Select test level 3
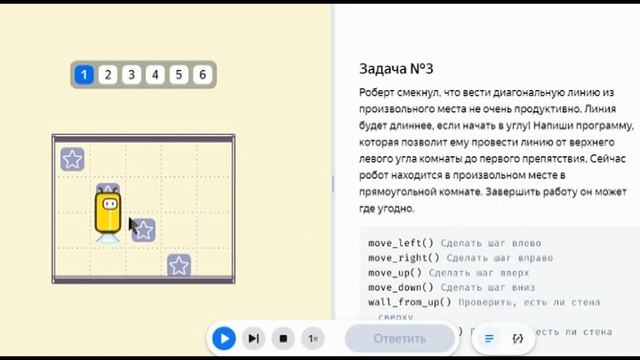The width and height of the screenshot is (640, 360). 131,75
